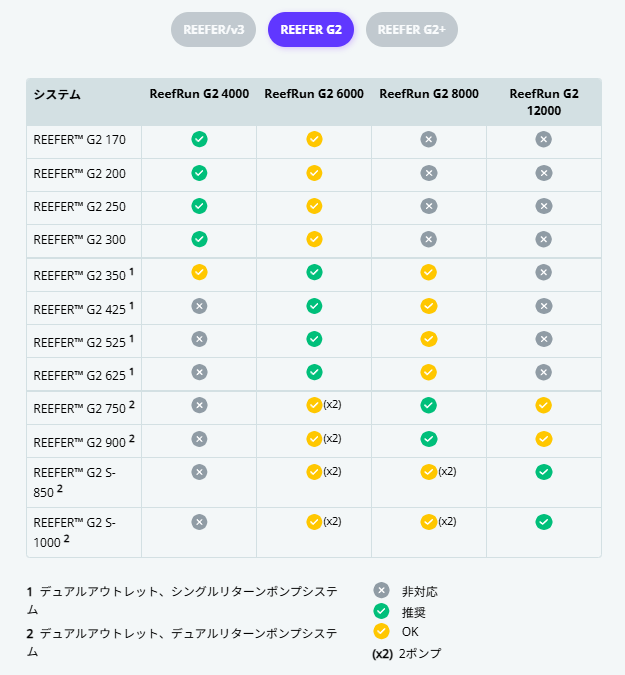
Task: Click the gray 非対応 legend icon
Action: coord(381,590)
